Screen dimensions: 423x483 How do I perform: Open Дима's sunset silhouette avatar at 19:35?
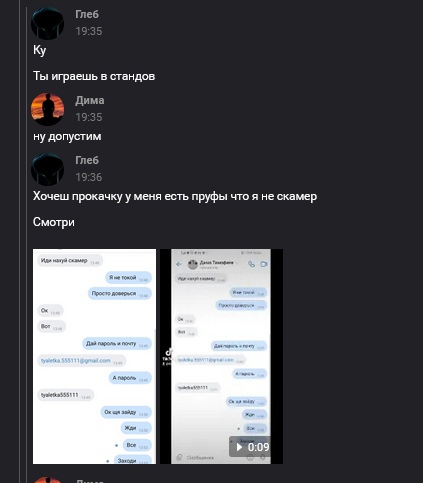[47, 109]
